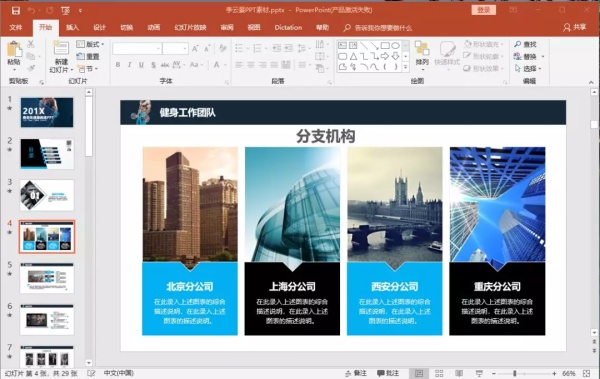Click the zoom in plus button

[x=554, y=373]
